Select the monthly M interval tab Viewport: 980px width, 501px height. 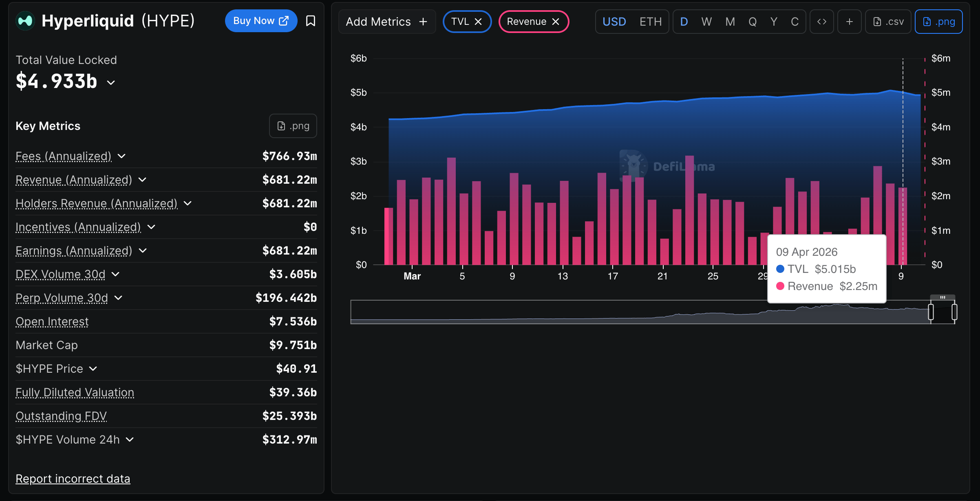[x=730, y=22]
